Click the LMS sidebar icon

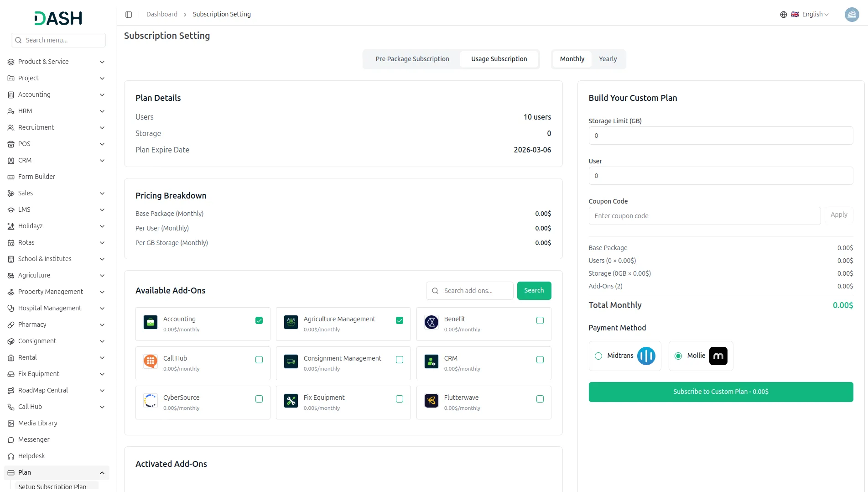point(11,210)
